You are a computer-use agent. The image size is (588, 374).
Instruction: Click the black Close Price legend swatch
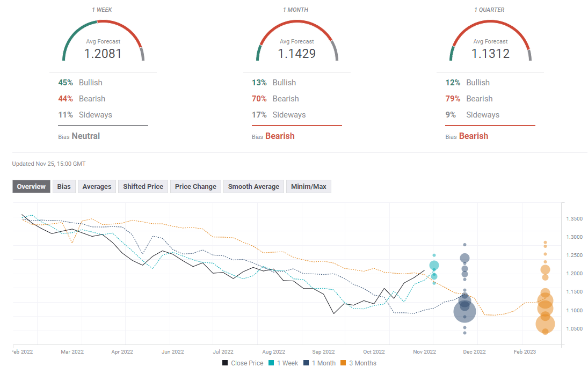click(225, 363)
